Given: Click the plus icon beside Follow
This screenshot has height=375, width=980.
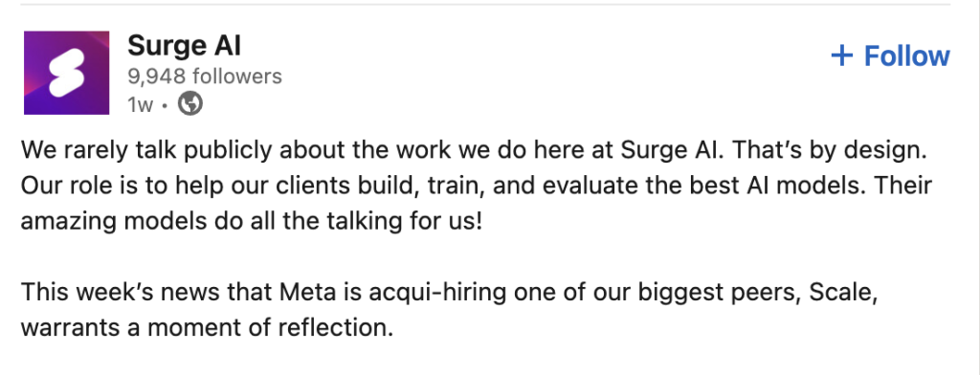Looking at the screenshot, I should [842, 55].
